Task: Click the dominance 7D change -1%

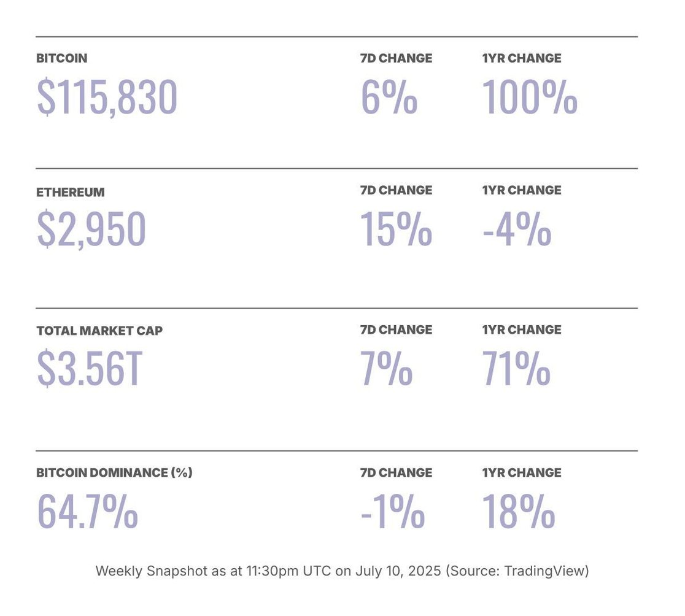Action: click(x=392, y=512)
